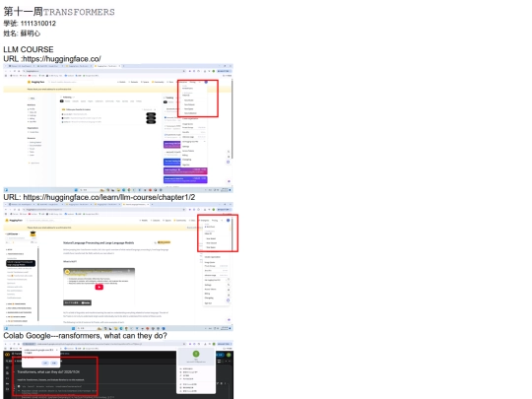This screenshot has height=399, width=532.
Task: Click the name line 姓名: 蘇明心
Action: click(x=22, y=33)
